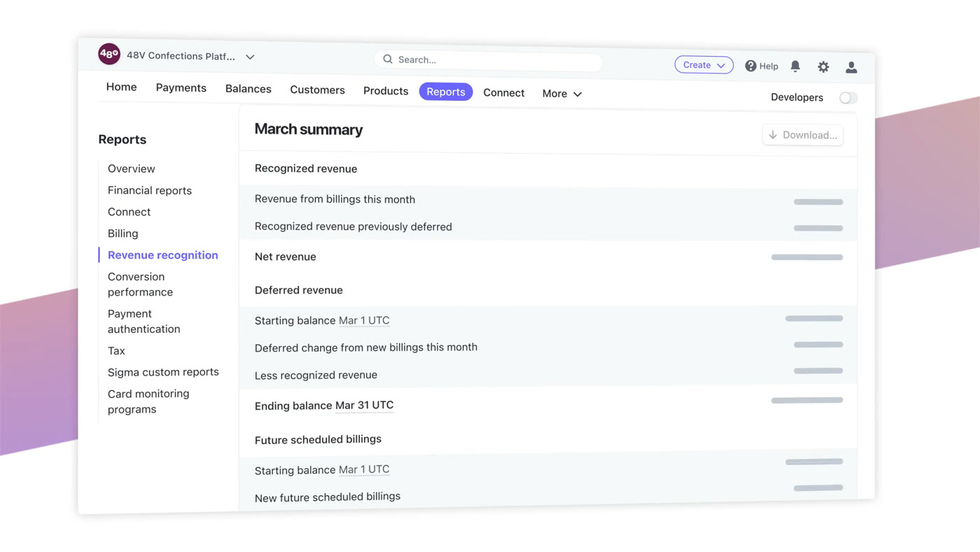
Task: Expand the More menu
Action: pyautogui.click(x=561, y=93)
